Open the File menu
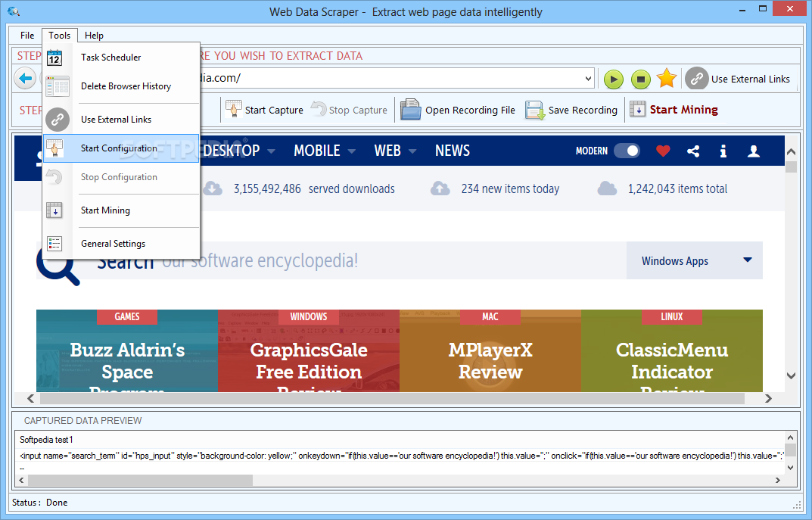The image size is (812, 520). pos(27,36)
